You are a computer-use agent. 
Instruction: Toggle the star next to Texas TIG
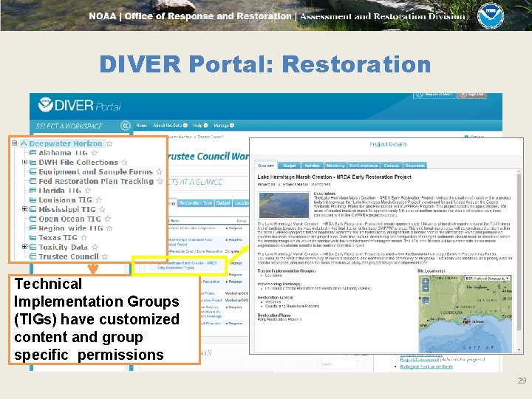click(x=83, y=237)
